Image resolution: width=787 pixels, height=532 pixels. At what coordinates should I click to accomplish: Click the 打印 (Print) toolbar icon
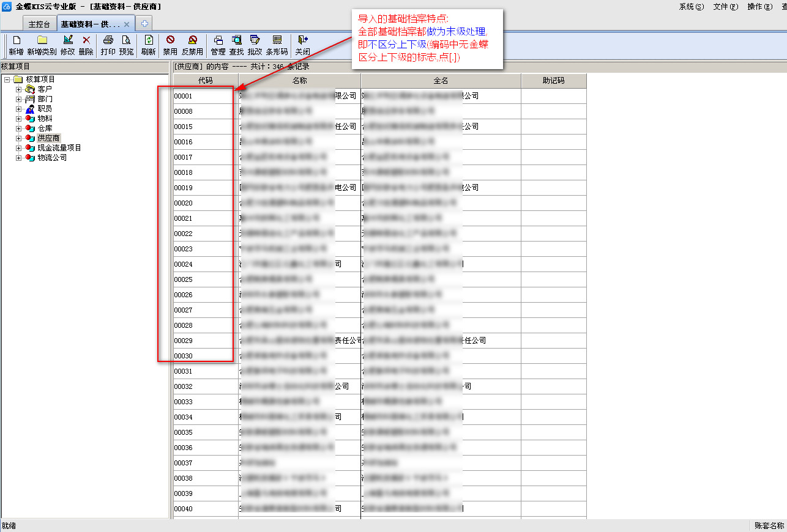108,40
